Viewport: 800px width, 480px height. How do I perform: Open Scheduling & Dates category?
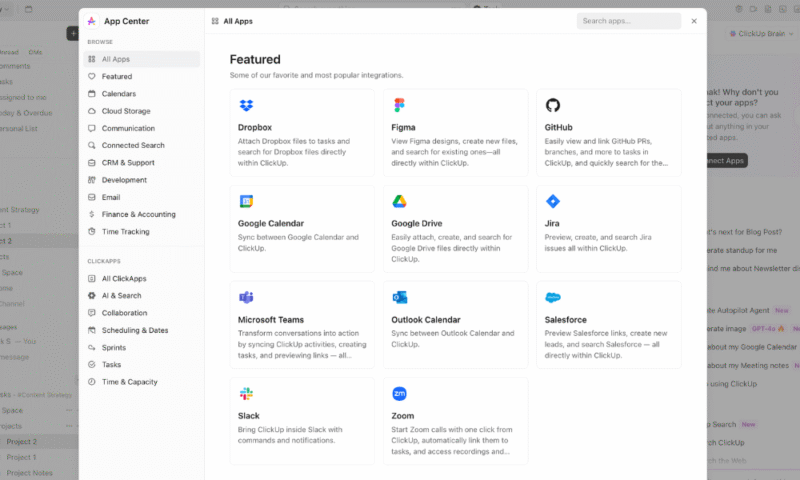[x=141, y=330]
